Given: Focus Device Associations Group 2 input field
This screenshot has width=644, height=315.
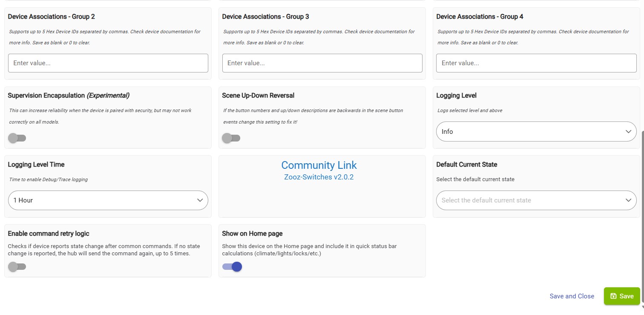Looking at the screenshot, I should (x=108, y=63).
